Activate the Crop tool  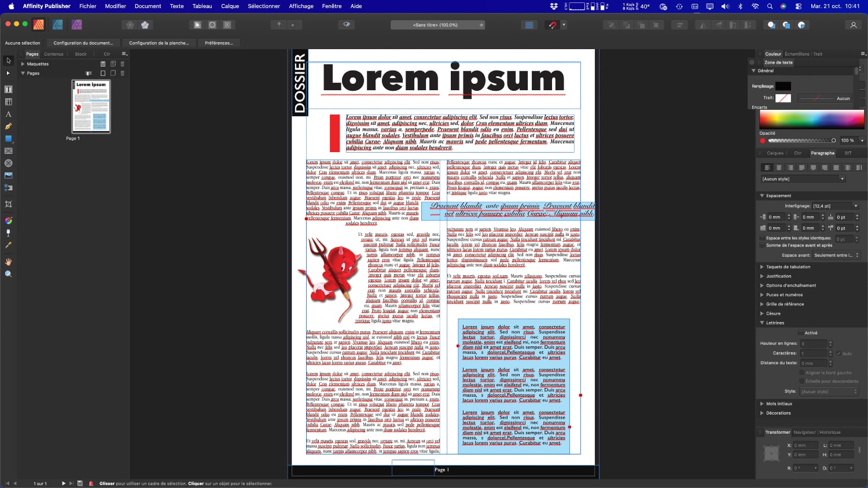click(x=9, y=204)
